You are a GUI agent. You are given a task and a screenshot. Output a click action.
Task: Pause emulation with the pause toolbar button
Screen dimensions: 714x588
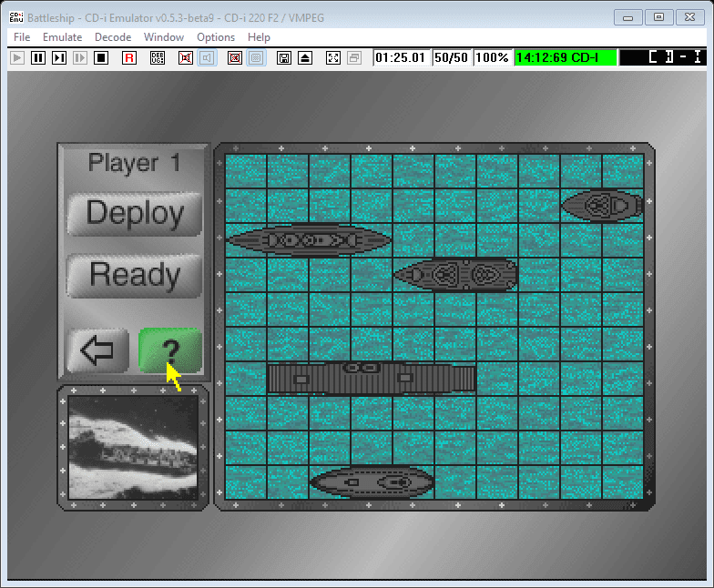pyautogui.click(x=38, y=57)
